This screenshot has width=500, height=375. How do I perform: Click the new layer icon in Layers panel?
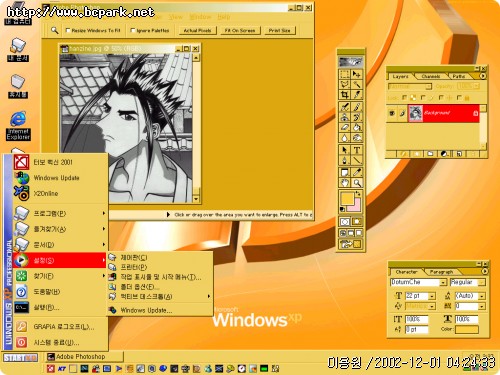(459, 154)
